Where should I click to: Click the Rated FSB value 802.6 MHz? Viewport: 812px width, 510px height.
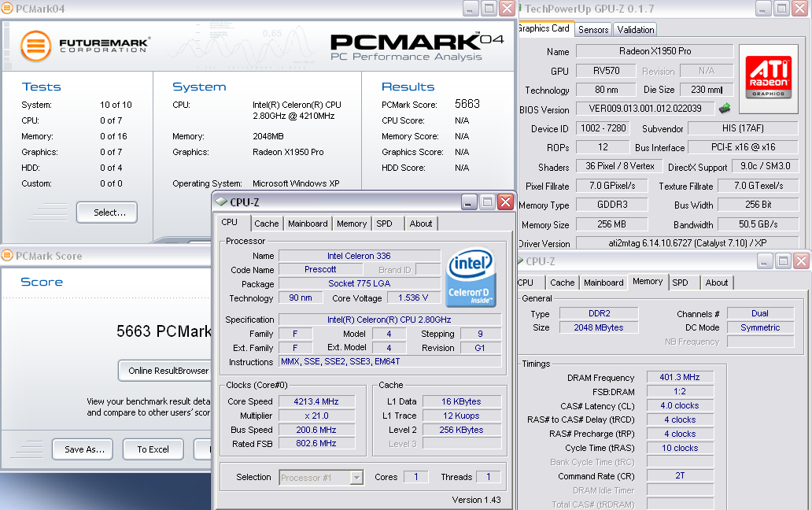pyautogui.click(x=316, y=443)
